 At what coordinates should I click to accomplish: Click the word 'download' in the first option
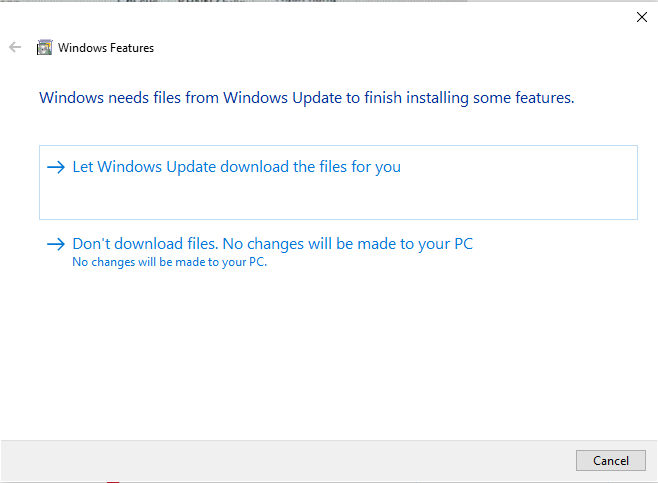coord(254,167)
